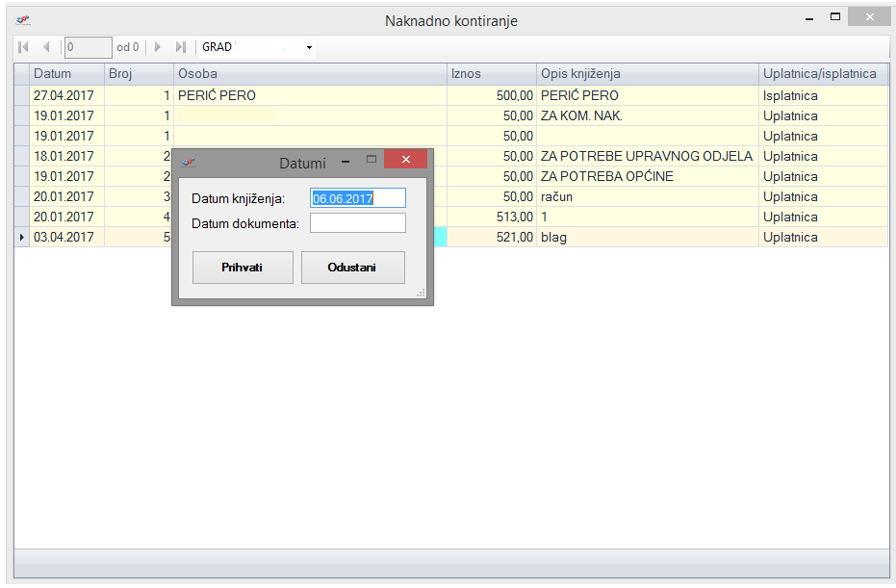Click the next record arrow icon
The image size is (896, 588).
coord(159,47)
